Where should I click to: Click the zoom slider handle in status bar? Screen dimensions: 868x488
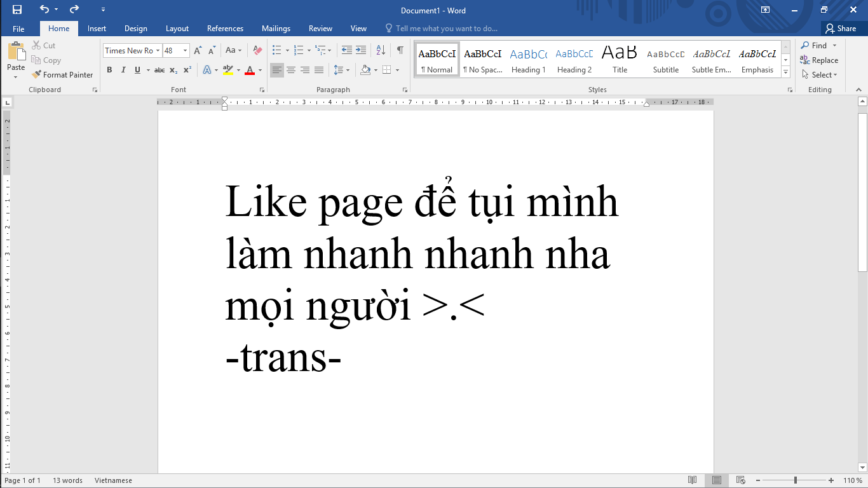(795, 480)
